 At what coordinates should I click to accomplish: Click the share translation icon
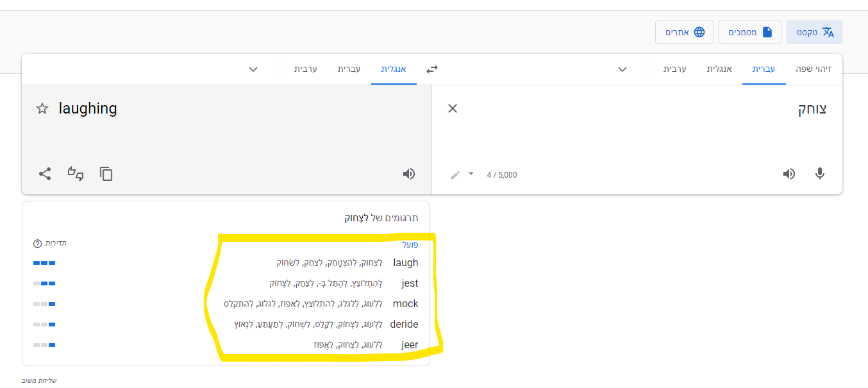point(45,174)
